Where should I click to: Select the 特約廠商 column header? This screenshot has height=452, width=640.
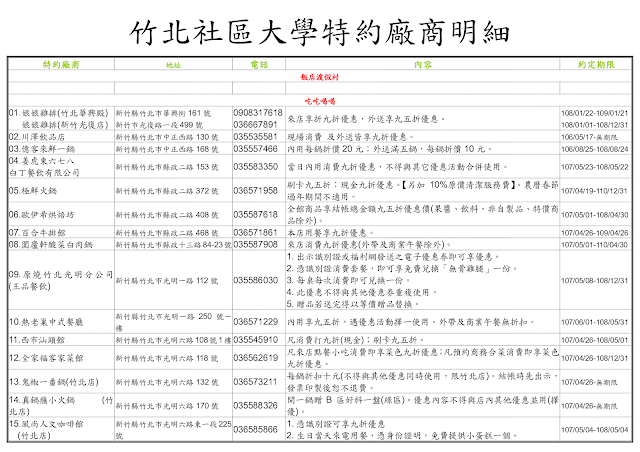point(61,65)
